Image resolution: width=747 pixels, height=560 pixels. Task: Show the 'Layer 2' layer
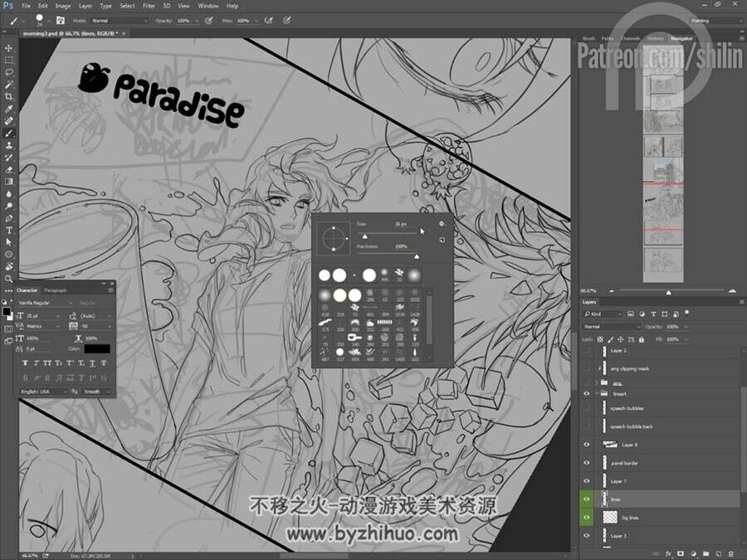tap(587, 350)
